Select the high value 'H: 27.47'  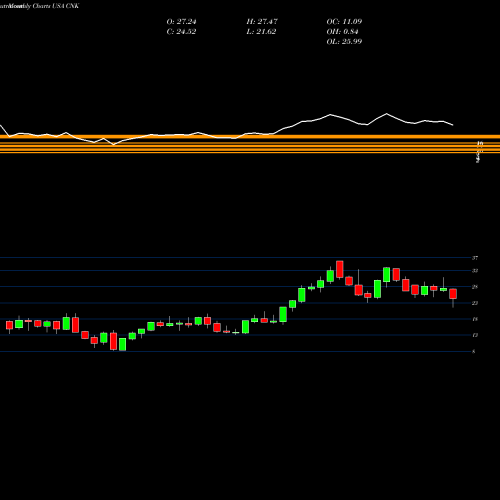click(262, 21)
